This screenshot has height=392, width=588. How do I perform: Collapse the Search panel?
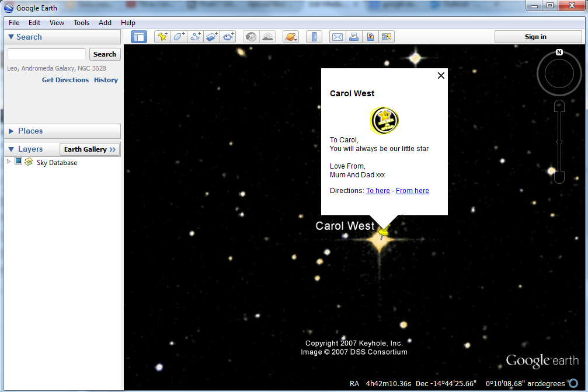click(11, 37)
